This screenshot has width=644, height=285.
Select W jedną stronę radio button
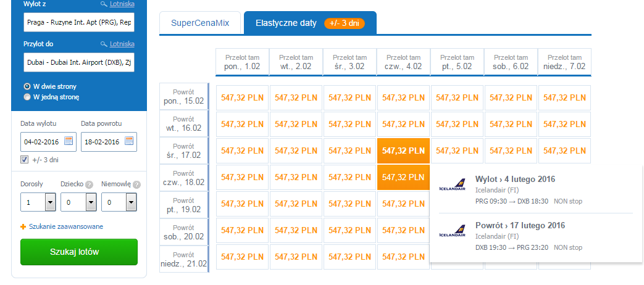coord(27,97)
